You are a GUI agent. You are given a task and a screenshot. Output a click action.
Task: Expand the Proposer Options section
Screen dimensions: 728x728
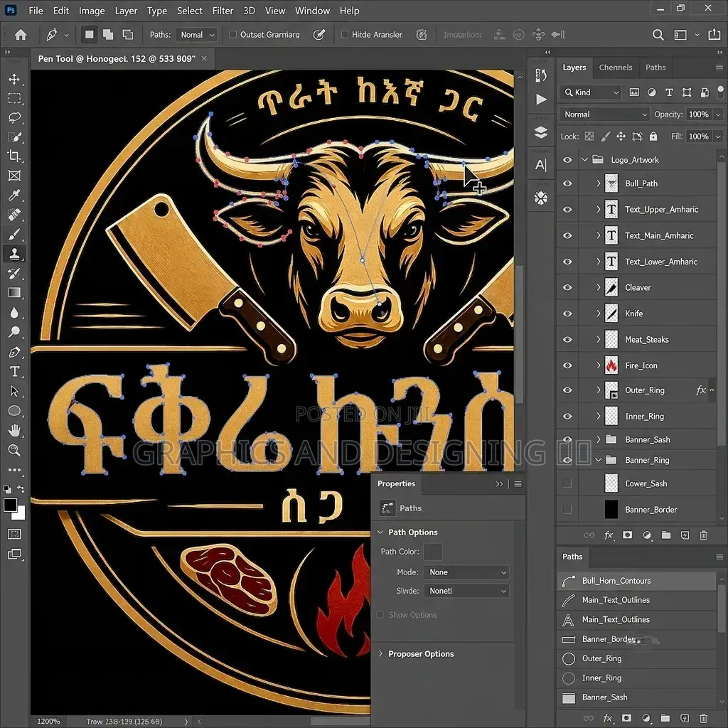pyautogui.click(x=381, y=654)
